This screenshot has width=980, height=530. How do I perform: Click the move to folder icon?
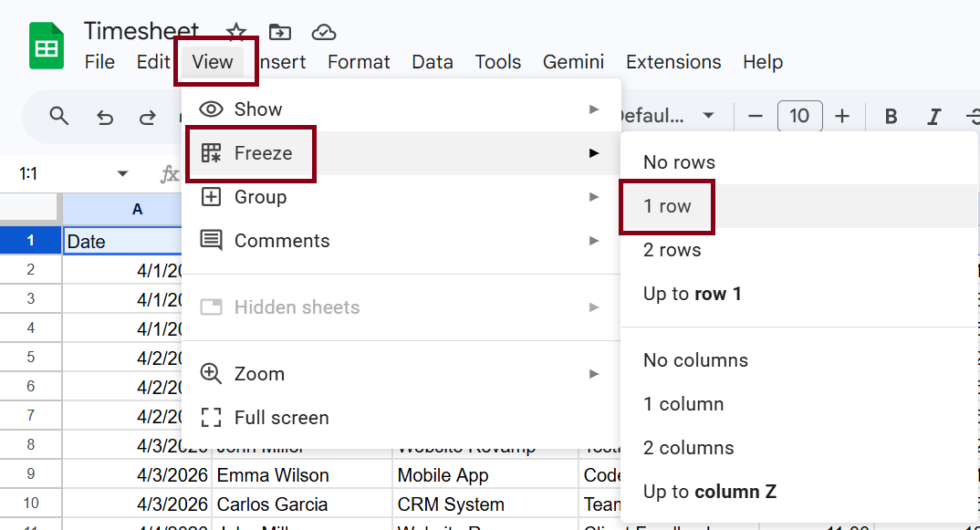pos(280,33)
